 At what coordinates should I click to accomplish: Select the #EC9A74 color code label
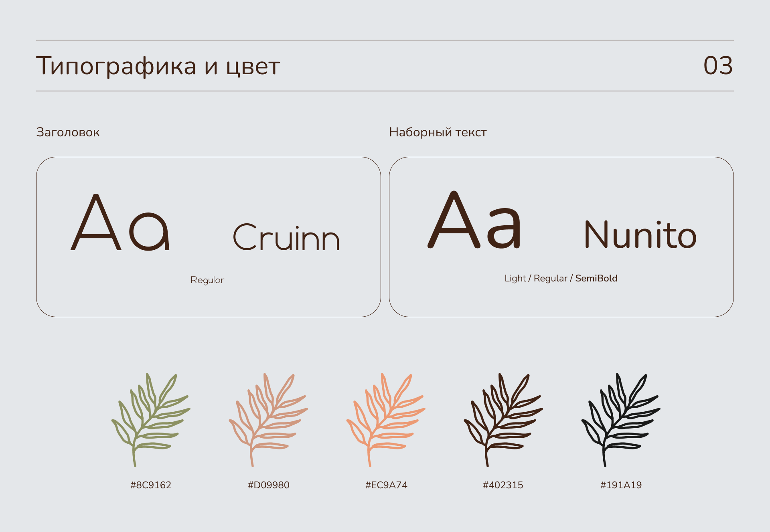tap(386, 485)
